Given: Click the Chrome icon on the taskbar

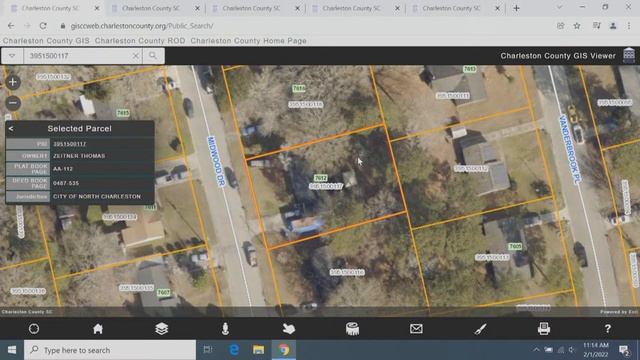Looking at the screenshot, I should click(x=284, y=350).
